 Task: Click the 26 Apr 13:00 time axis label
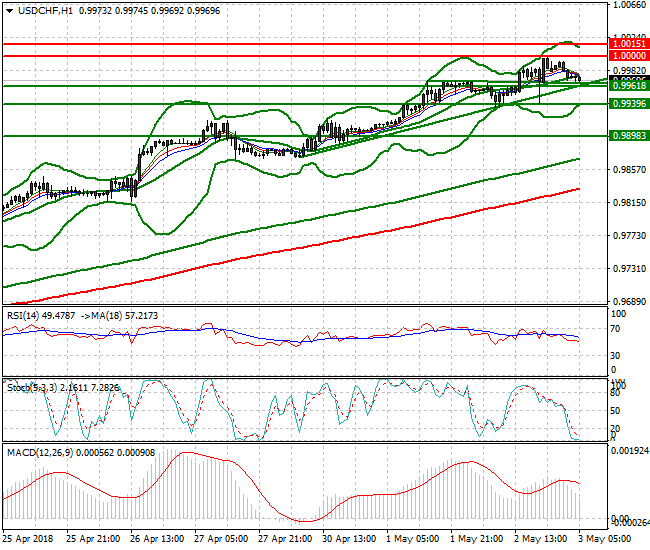[157, 539]
